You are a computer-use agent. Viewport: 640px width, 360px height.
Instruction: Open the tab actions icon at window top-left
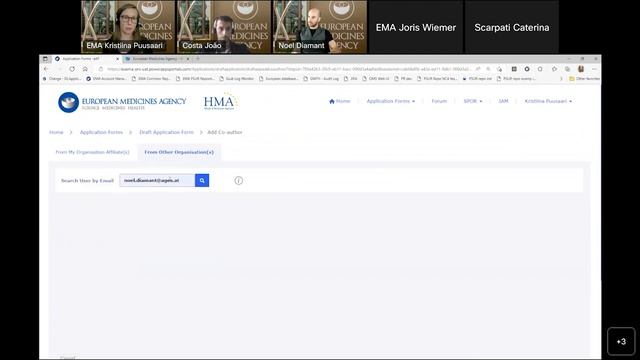45,59
